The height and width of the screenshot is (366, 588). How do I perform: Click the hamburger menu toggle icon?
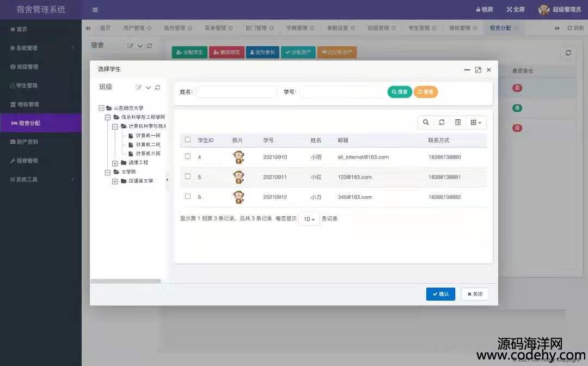[x=95, y=10]
